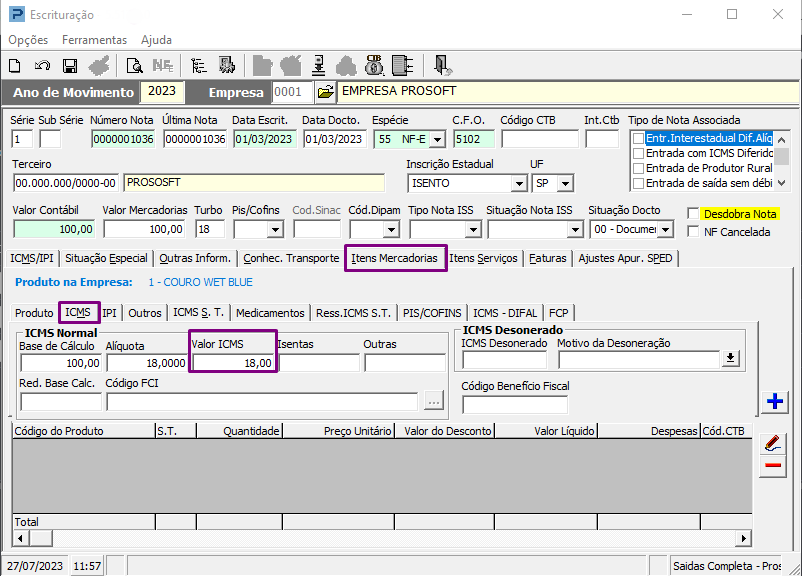
Task: Click the Código FCI ellipsis button
Action: [434, 402]
